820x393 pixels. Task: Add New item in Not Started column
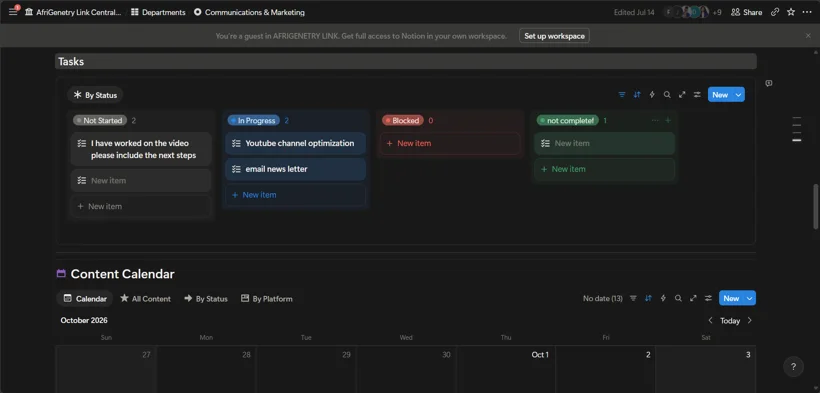(141, 206)
